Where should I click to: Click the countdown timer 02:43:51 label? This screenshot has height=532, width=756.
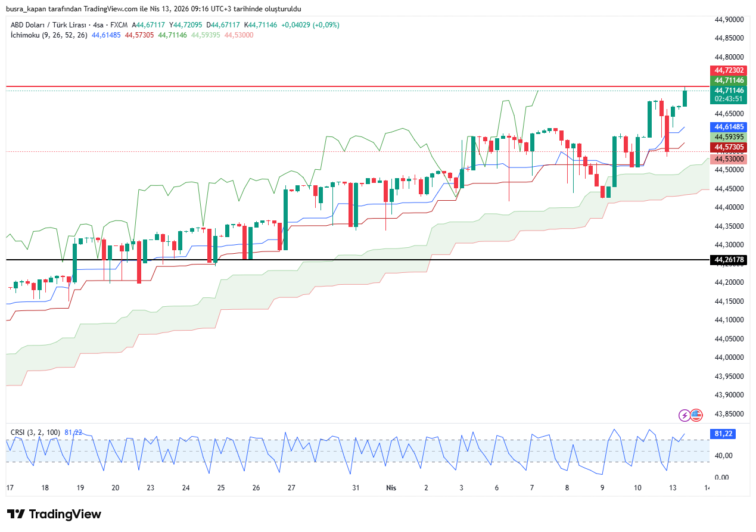[729, 99]
